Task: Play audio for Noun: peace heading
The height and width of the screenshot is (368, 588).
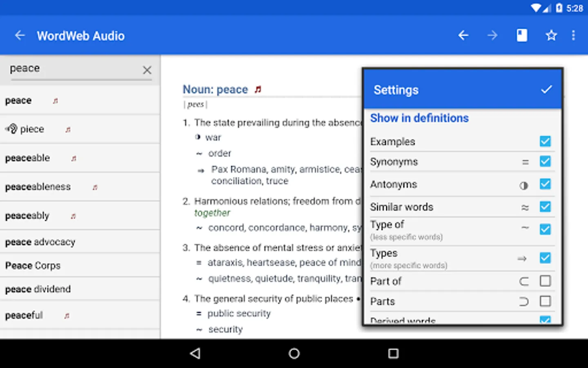Action: click(258, 89)
